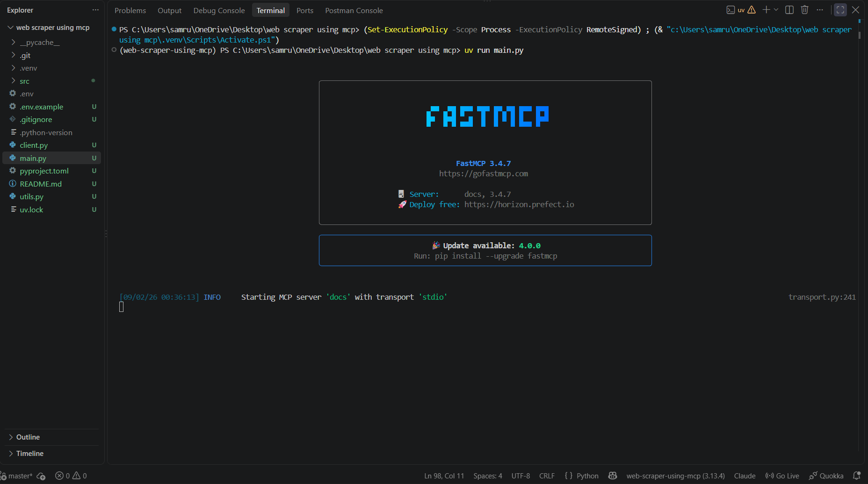Open README.md file
Viewport: 868px width, 484px height.
point(52,184)
